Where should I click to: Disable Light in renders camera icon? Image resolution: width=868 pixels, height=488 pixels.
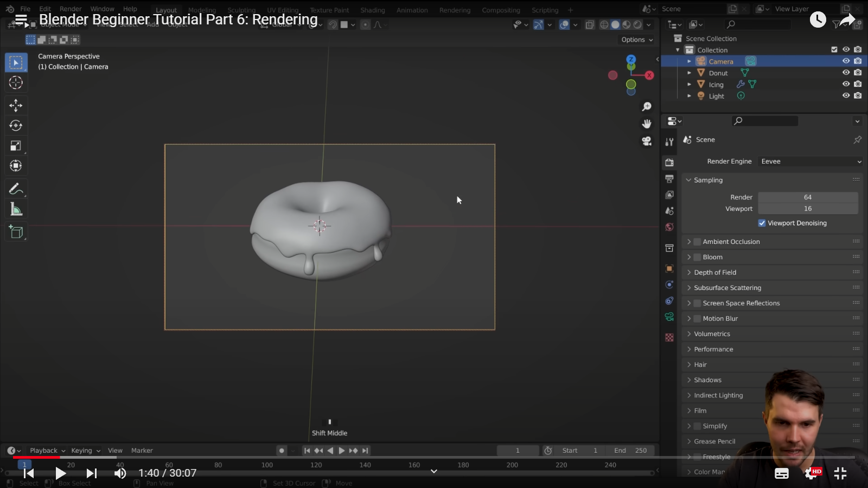(x=858, y=95)
